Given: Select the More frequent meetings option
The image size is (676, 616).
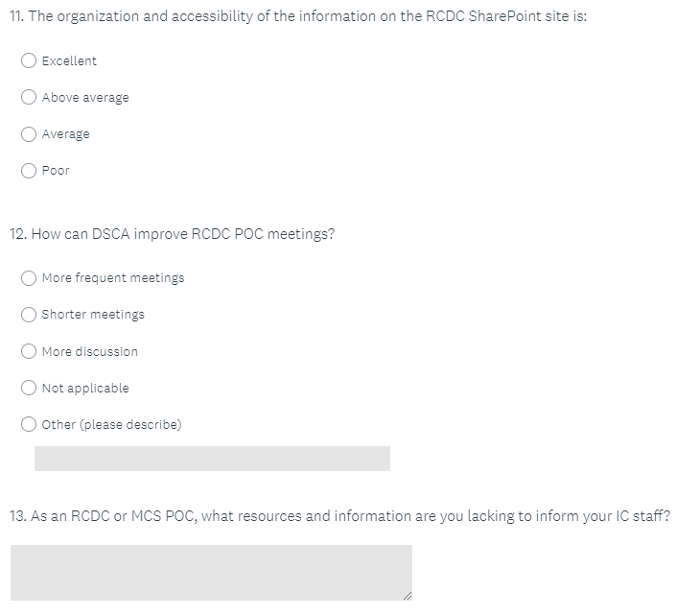Looking at the screenshot, I should [x=30, y=278].
